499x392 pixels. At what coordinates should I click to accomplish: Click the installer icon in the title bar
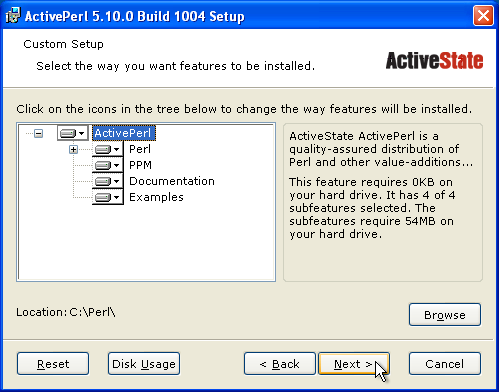point(13,16)
